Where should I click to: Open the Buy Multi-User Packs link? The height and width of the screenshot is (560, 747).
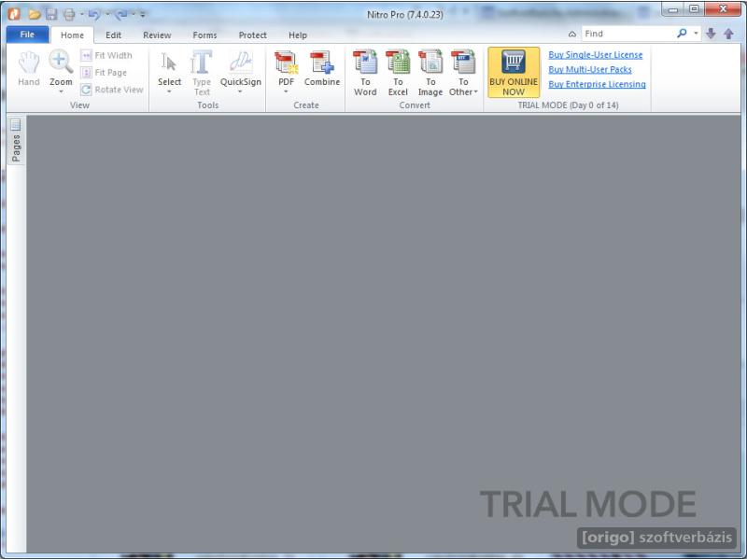click(590, 69)
